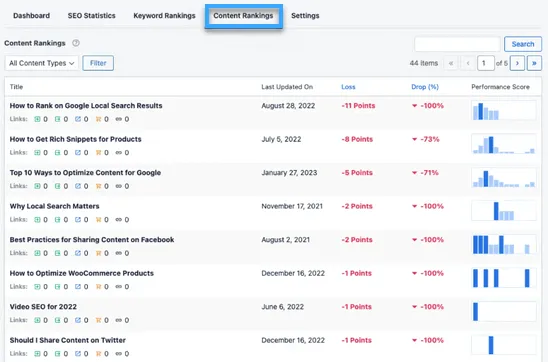
Task: Click the current page number field
Action: 486,63
